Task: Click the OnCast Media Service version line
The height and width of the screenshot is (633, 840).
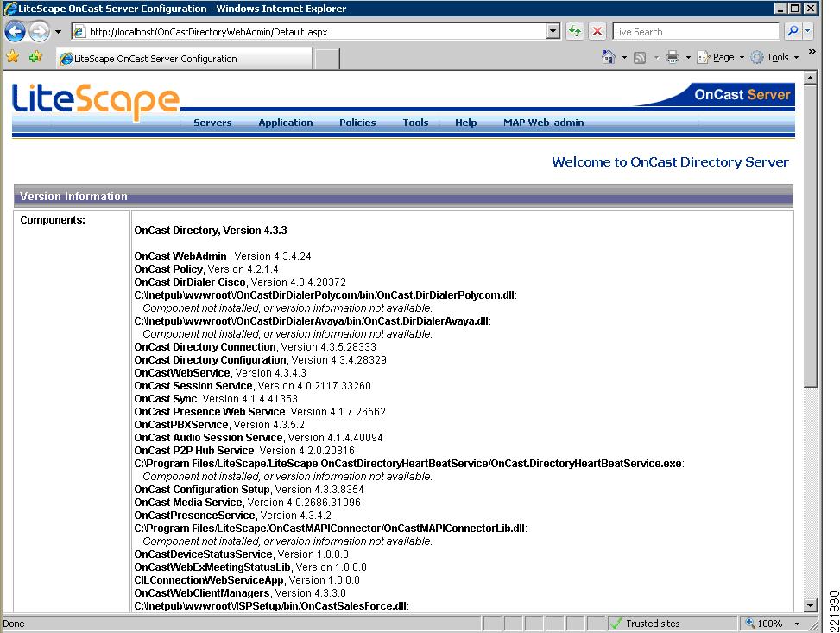Action: tap(247, 503)
